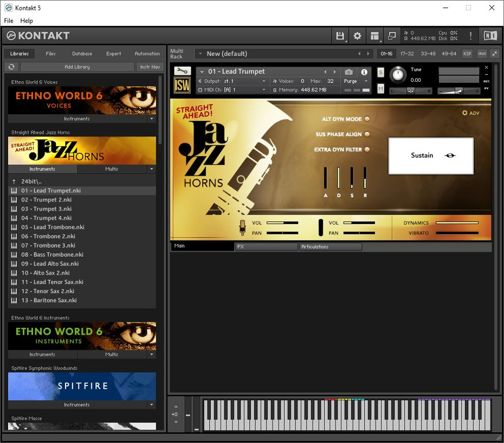Remove the Lead Trumpet instrument with X
The width and height of the screenshot is (504, 443).
point(486,68)
